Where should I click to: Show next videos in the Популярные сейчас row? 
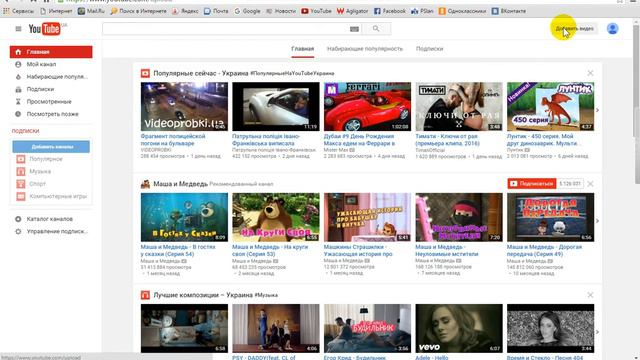(x=597, y=110)
